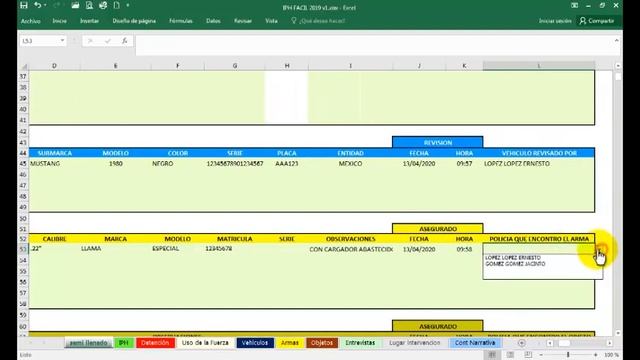The height and width of the screenshot is (360, 640).
Task: Click the Select All corner triangle
Action: pyautogui.click(x=24, y=66)
